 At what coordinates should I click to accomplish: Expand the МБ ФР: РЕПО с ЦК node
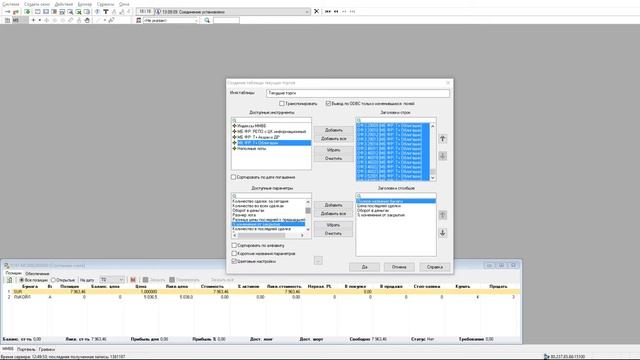(234, 131)
